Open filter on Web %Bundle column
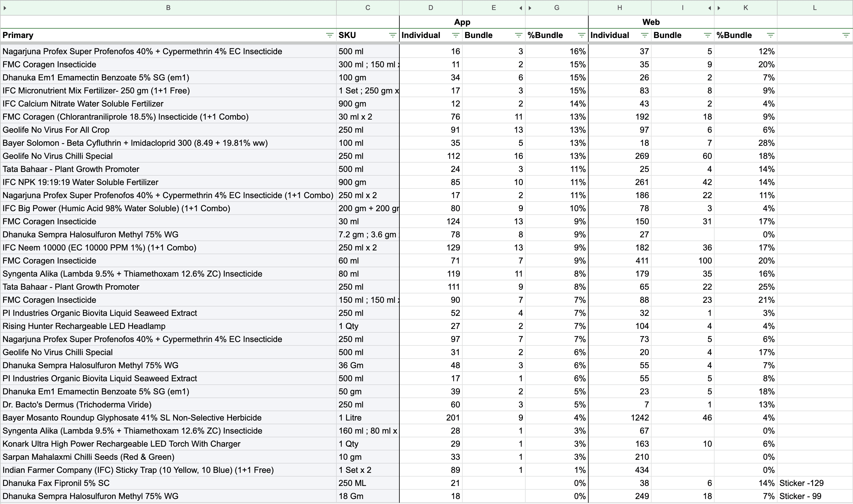The width and height of the screenshot is (853, 504). [770, 35]
